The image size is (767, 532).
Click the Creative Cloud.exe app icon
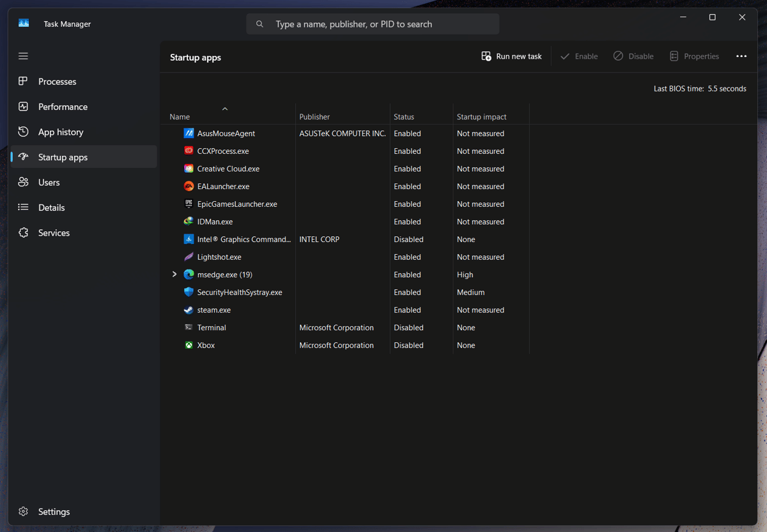coord(189,169)
